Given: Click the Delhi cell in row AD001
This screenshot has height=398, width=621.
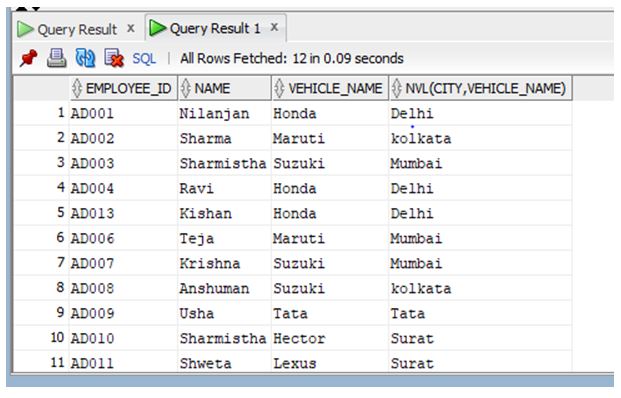Looking at the screenshot, I should [x=480, y=113].
